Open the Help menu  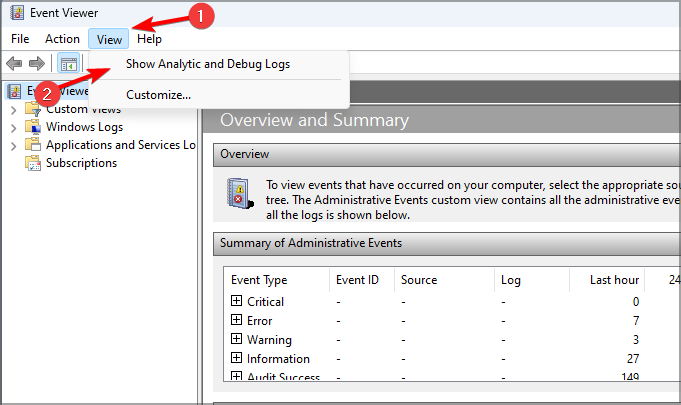[149, 39]
